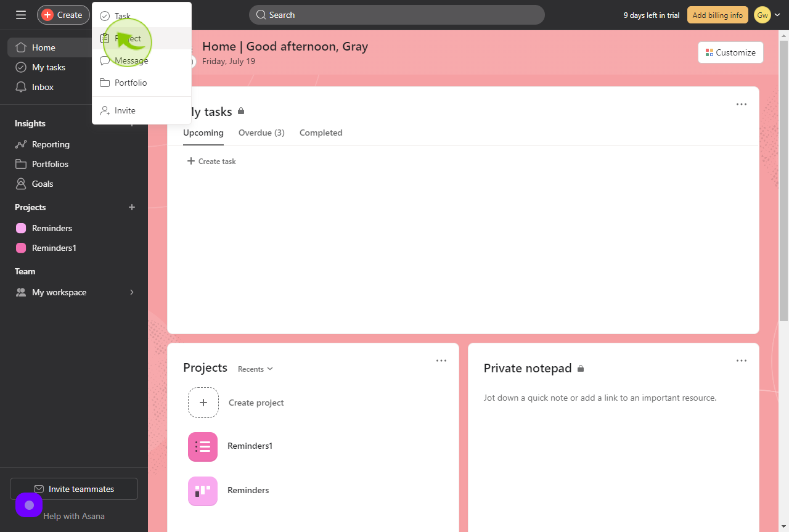Viewport: 789px width, 532px height.
Task: Click the red plus Create icon
Action: click(x=47, y=15)
